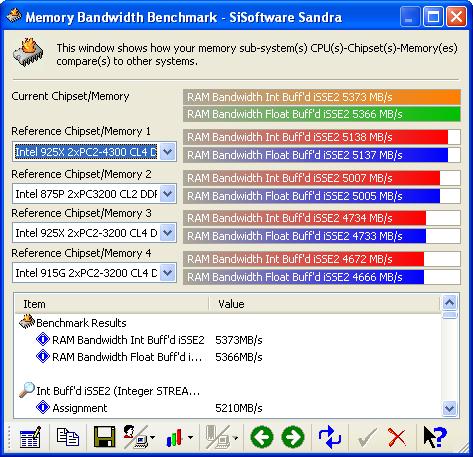The height and width of the screenshot is (457, 473).
Task: Click info icon beside Assignment row
Action: (43, 407)
